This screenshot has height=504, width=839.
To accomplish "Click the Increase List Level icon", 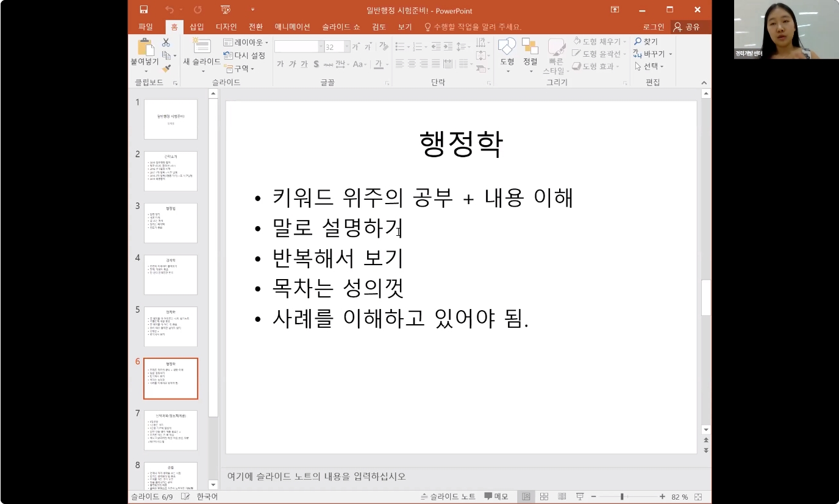I will tap(449, 47).
